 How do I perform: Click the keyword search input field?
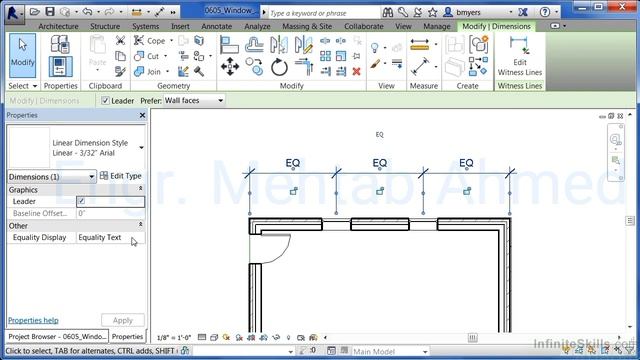[x=324, y=13]
